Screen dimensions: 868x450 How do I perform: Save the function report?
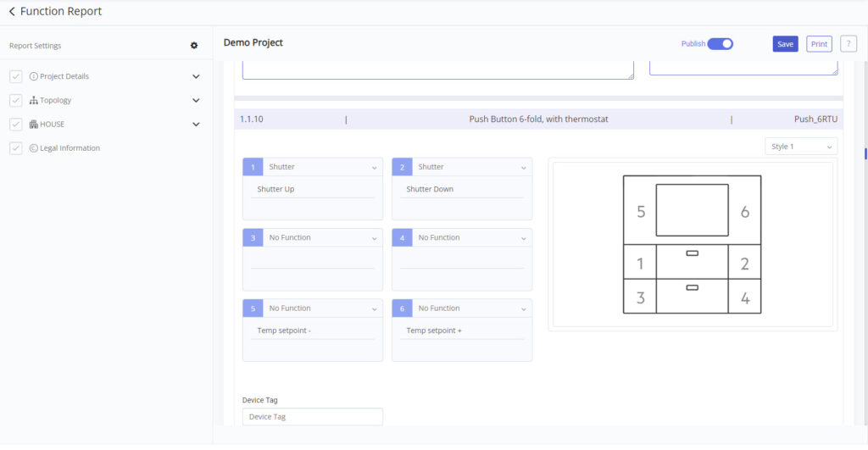[785, 44]
